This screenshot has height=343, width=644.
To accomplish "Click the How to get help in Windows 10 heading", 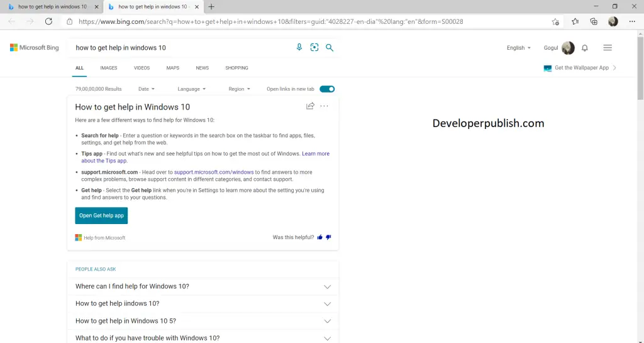I will 132,107.
